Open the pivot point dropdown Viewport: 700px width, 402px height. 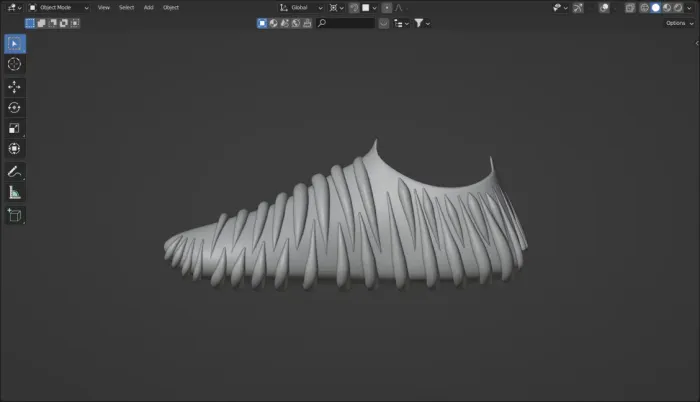pos(337,8)
